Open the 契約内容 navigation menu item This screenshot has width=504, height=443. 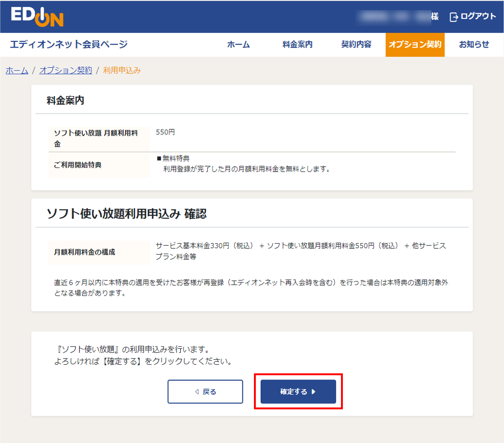(x=355, y=44)
